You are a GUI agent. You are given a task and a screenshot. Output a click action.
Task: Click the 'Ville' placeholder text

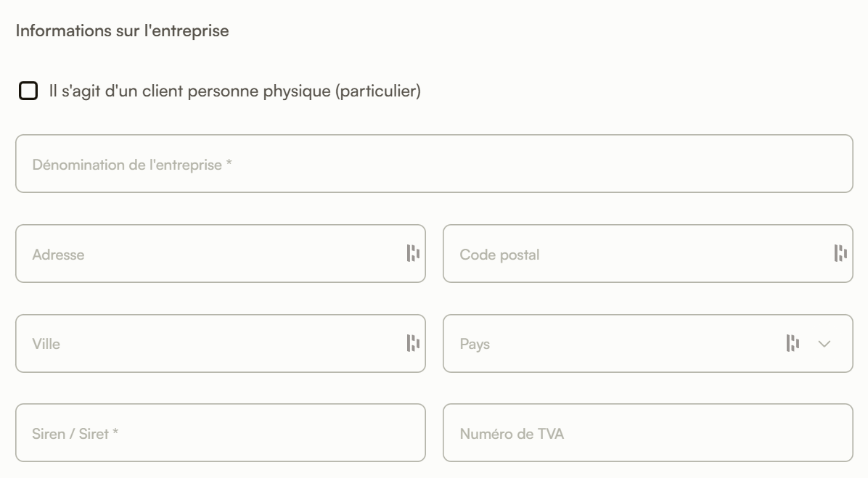(x=46, y=344)
